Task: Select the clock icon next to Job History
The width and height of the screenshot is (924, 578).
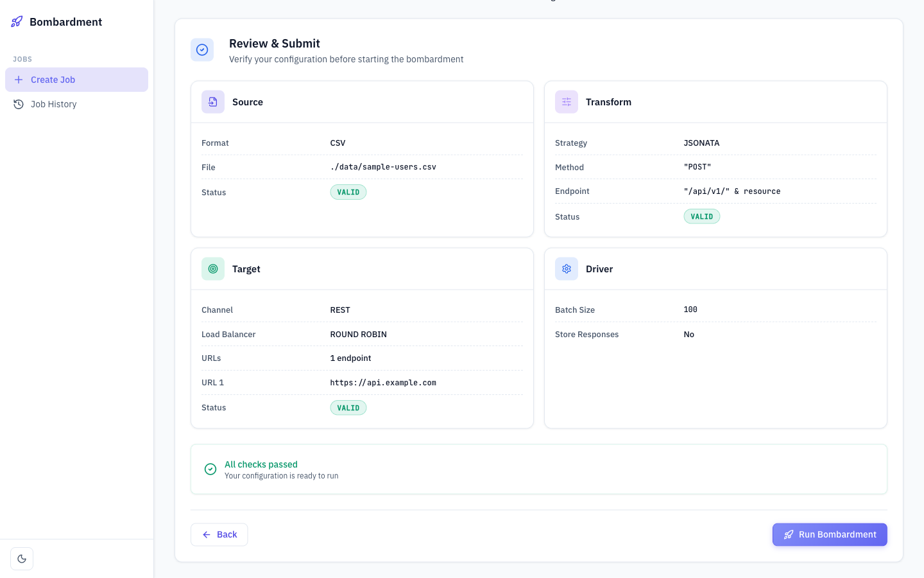Action: pyautogui.click(x=19, y=103)
